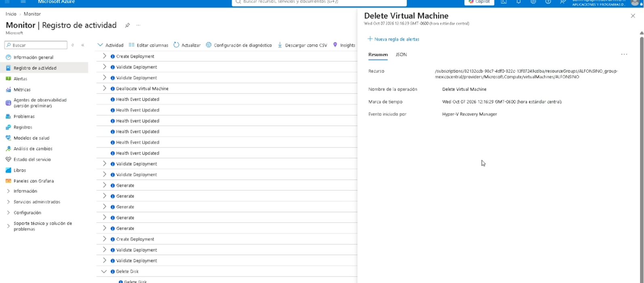Refresh the log with Actualizar

(187, 45)
